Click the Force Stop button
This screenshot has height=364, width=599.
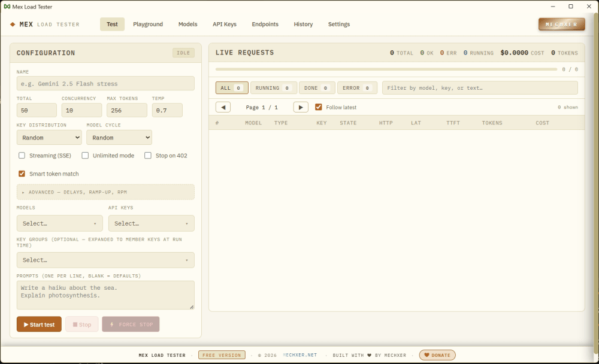coord(131,324)
